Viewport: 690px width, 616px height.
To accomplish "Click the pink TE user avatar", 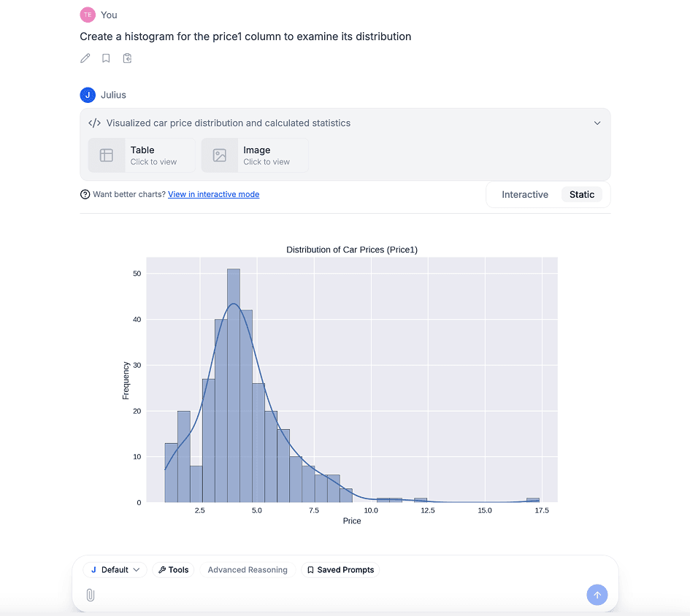I will pyautogui.click(x=88, y=15).
